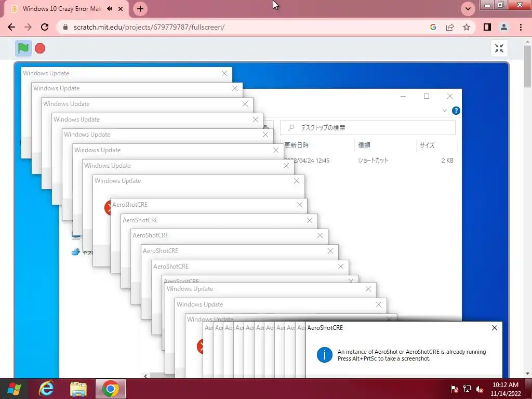532x399 pixels.
Task: Select the 2 KB size cell
Action: point(447,161)
